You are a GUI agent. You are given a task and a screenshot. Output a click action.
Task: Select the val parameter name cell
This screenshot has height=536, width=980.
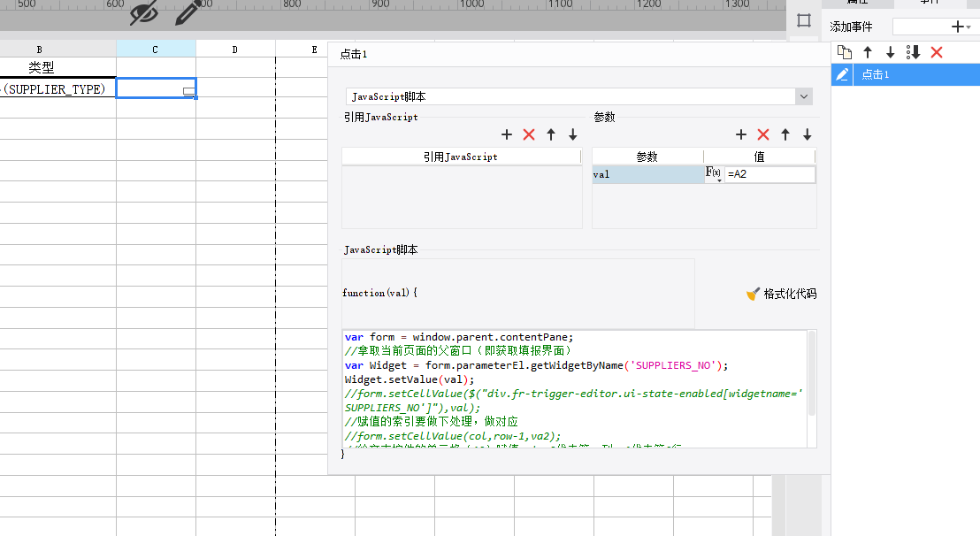point(647,174)
